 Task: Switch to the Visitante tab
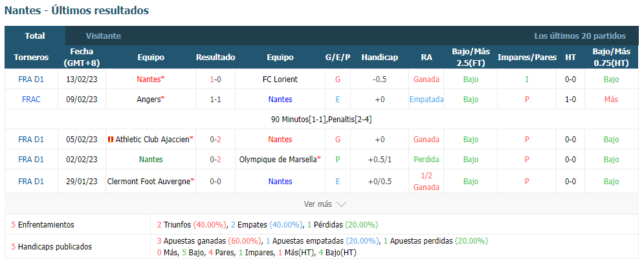(104, 36)
